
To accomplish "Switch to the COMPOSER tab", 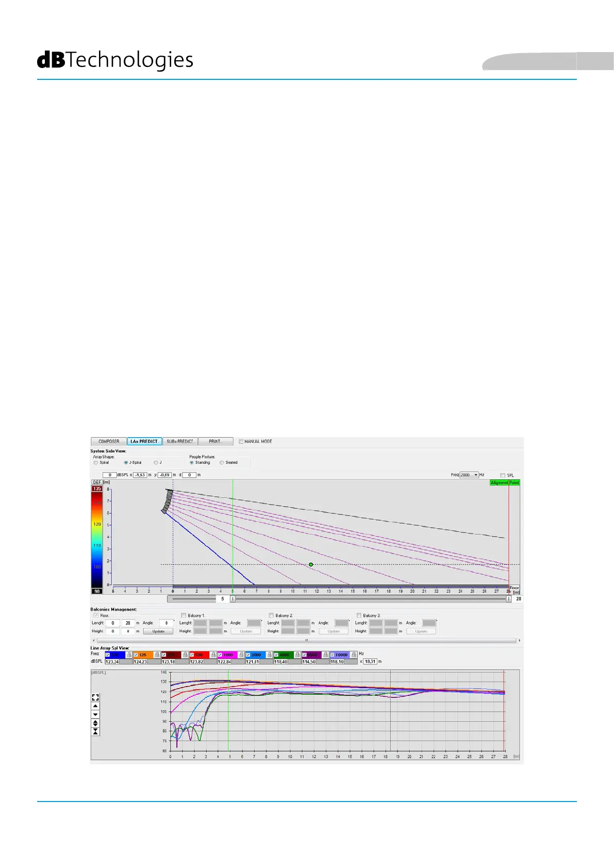I will (109, 442).
